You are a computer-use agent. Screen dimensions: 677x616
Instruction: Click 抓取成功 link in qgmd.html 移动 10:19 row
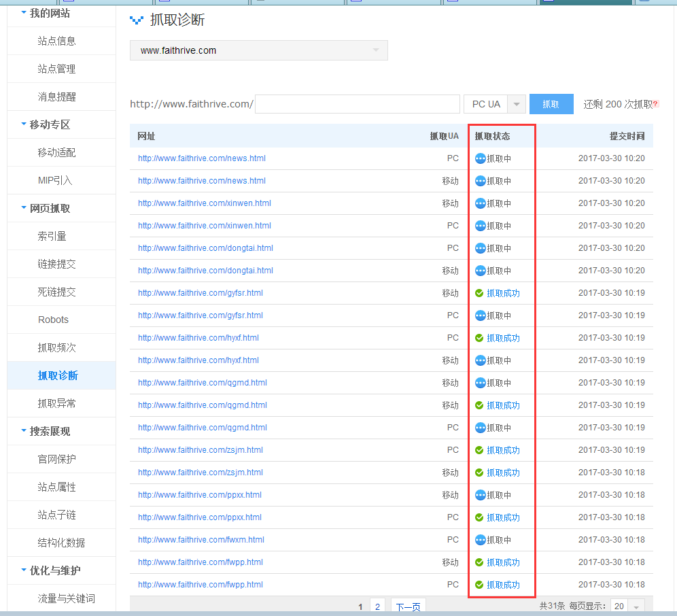(x=504, y=405)
